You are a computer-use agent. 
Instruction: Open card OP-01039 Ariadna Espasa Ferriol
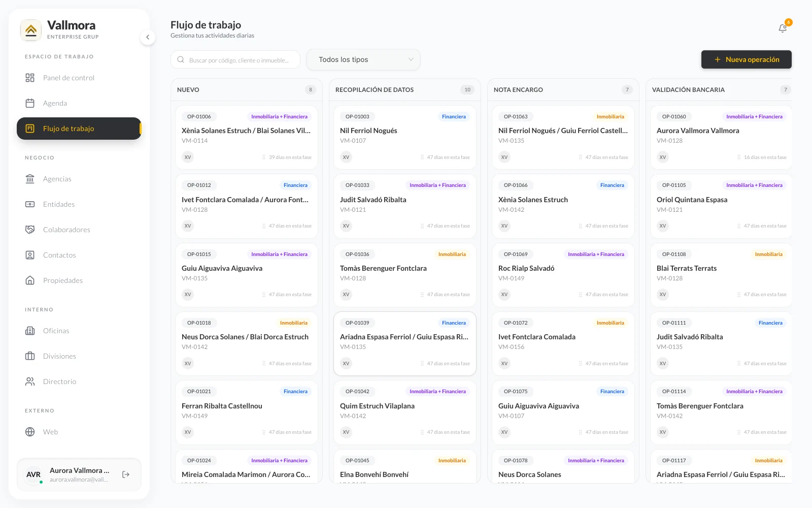pos(405,343)
